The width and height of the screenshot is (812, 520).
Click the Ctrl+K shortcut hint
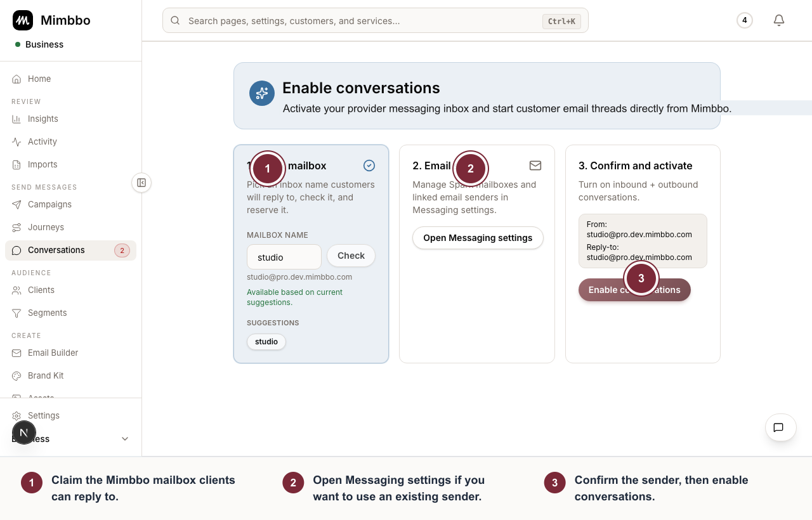tap(561, 22)
